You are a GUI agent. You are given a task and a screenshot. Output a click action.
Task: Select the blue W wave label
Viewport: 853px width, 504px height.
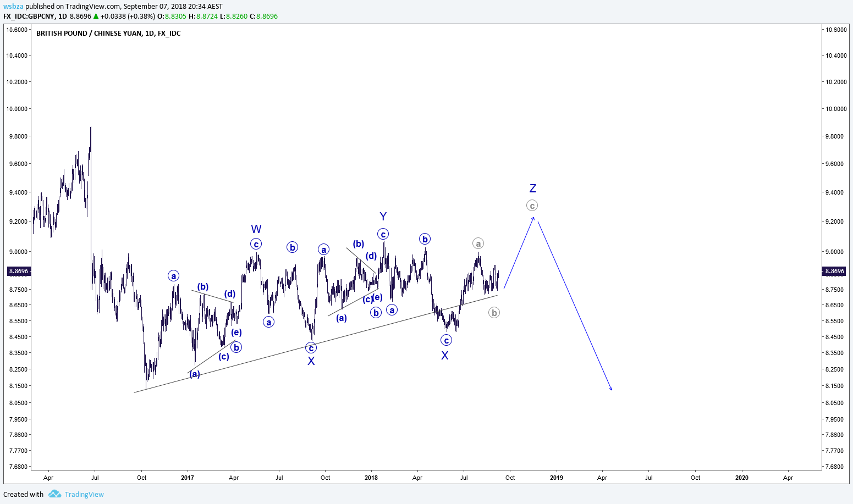256,229
